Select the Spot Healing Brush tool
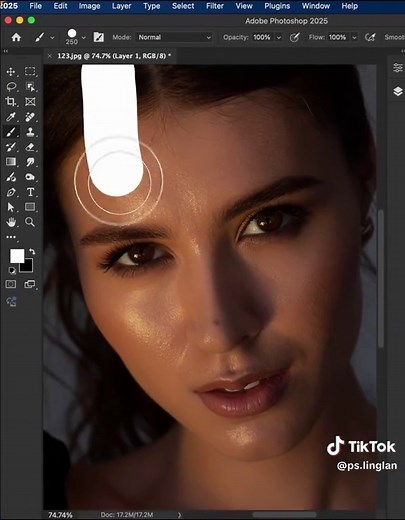405x520 pixels. [x=30, y=117]
